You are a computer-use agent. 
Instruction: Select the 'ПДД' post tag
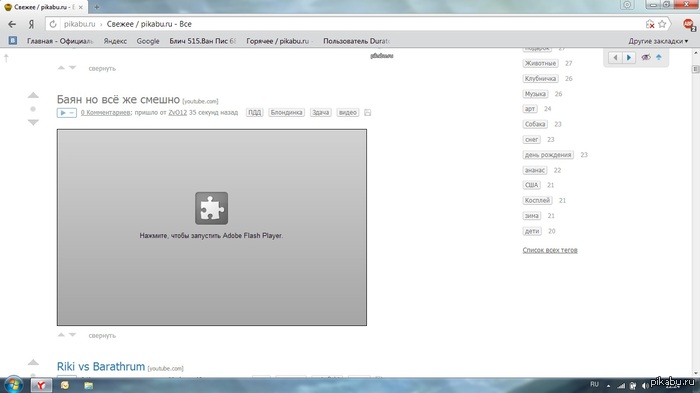point(254,113)
